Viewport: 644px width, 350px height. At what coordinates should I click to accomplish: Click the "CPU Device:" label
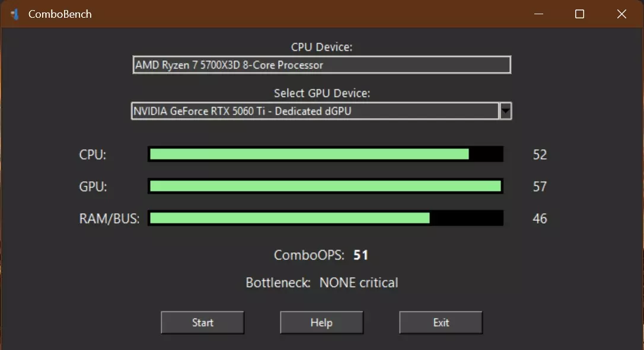click(x=322, y=47)
